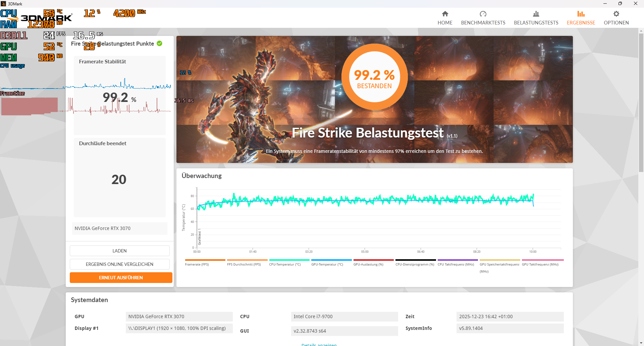Screen dimensions: 644x346
Task: Click the Framerate Stabilität 99.2 % value
Action: click(x=119, y=98)
